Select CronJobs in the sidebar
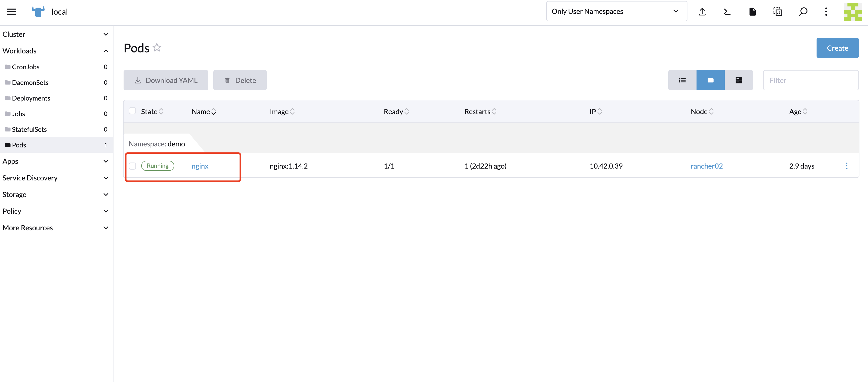868x382 pixels. point(26,67)
